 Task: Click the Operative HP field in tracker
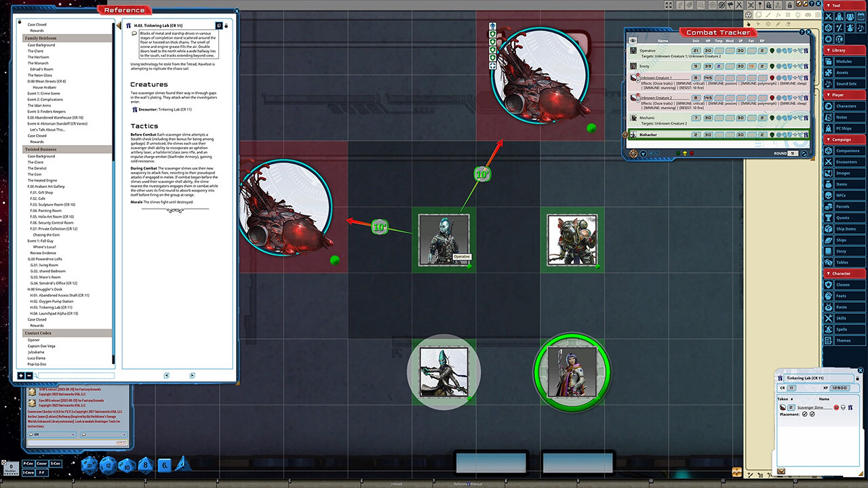pyautogui.click(x=707, y=51)
